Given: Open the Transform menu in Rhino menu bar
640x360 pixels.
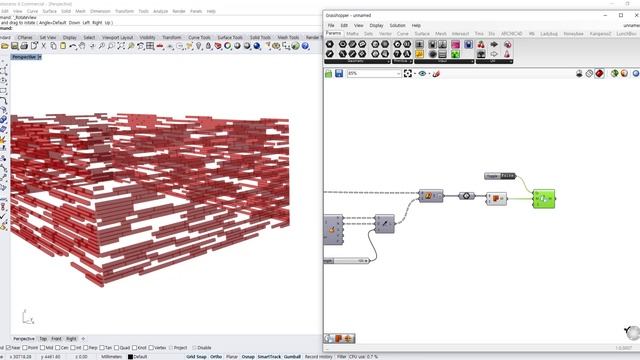Looking at the screenshot, I should (124, 11).
